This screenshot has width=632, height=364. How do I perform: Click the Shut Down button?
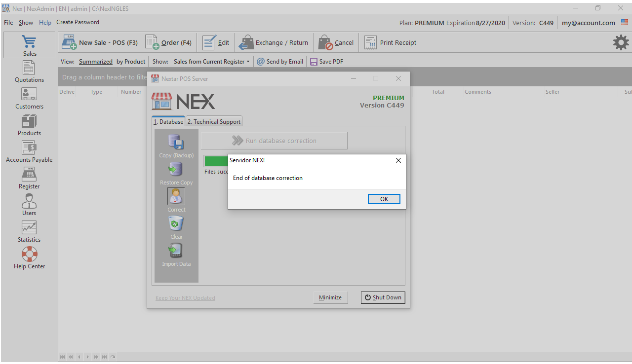point(383,297)
